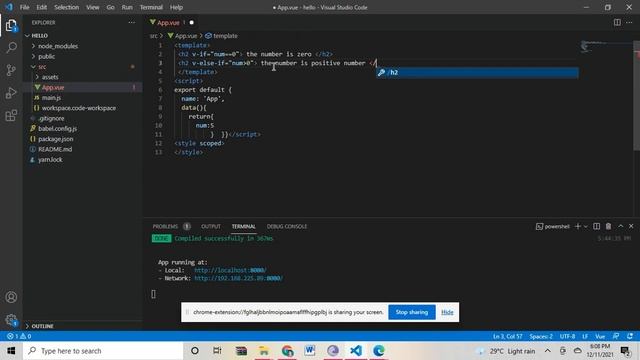Kill terminal with trash icon
The width and height of the screenshot is (640, 360).
tap(608, 226)
